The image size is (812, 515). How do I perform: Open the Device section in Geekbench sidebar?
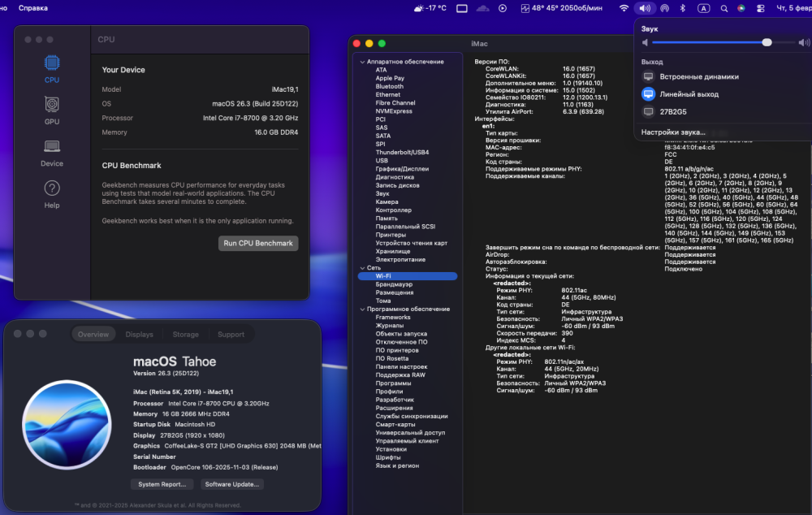click(52, 153)
